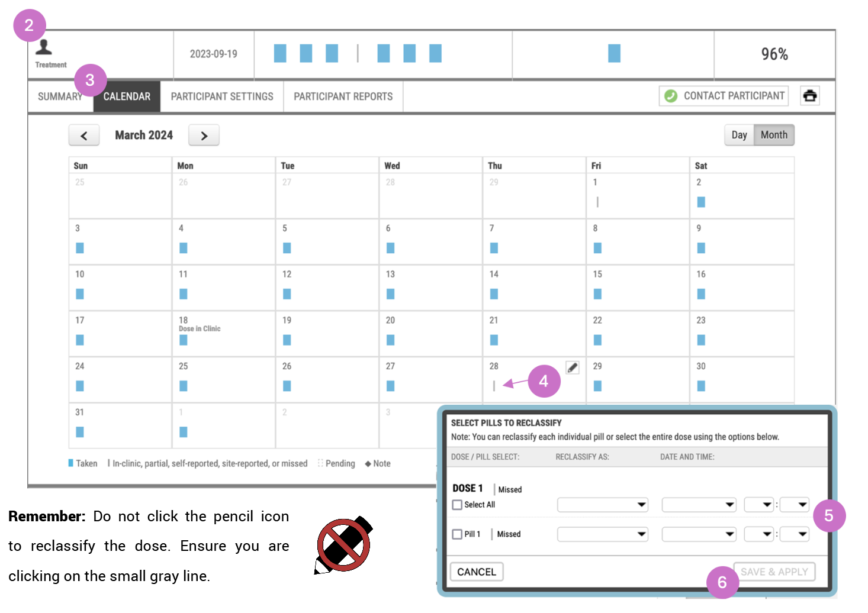Screen dimensions: 868x613
Task: Open the date dropdown in Select All row
Action: coord(699,505)
